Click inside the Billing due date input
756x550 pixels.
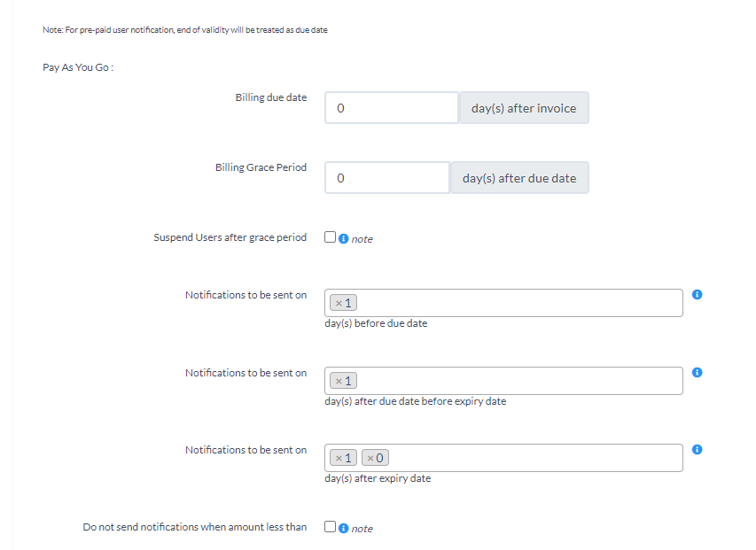[x=390, y=107]
